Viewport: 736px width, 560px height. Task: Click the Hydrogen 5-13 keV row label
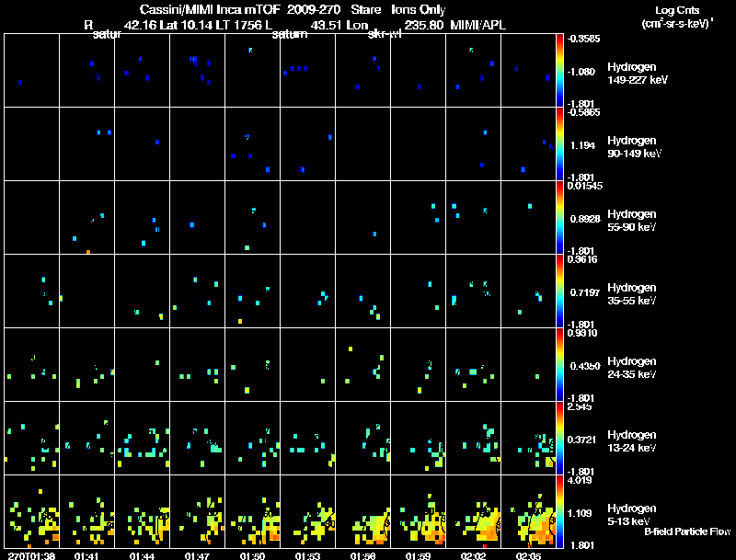pos(632,515)
